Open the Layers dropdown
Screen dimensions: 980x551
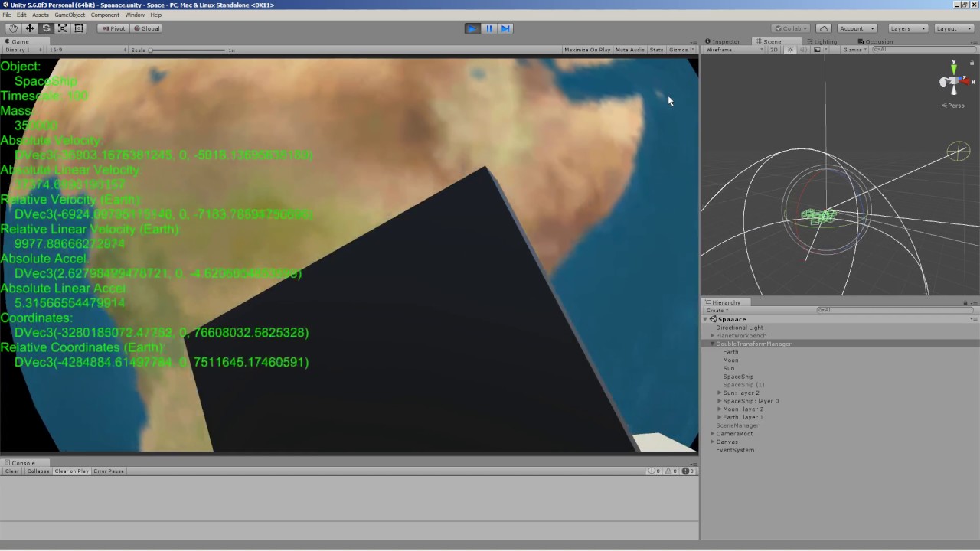[x=908, y=28]
